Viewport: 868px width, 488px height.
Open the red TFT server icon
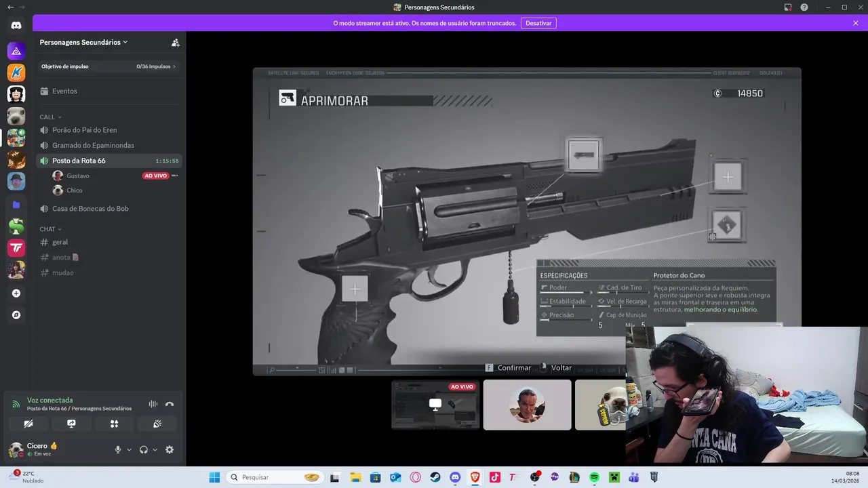click(x=16, y=248)
